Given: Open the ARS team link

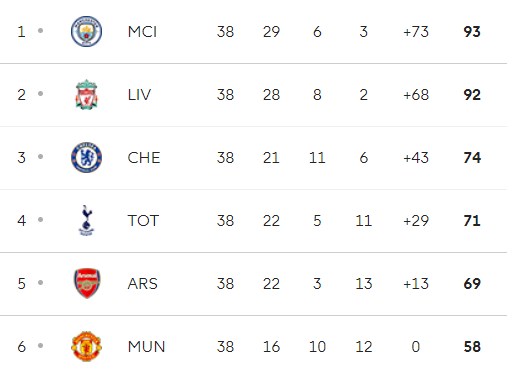Looking at the screenshot, I should tap(143, 284).
